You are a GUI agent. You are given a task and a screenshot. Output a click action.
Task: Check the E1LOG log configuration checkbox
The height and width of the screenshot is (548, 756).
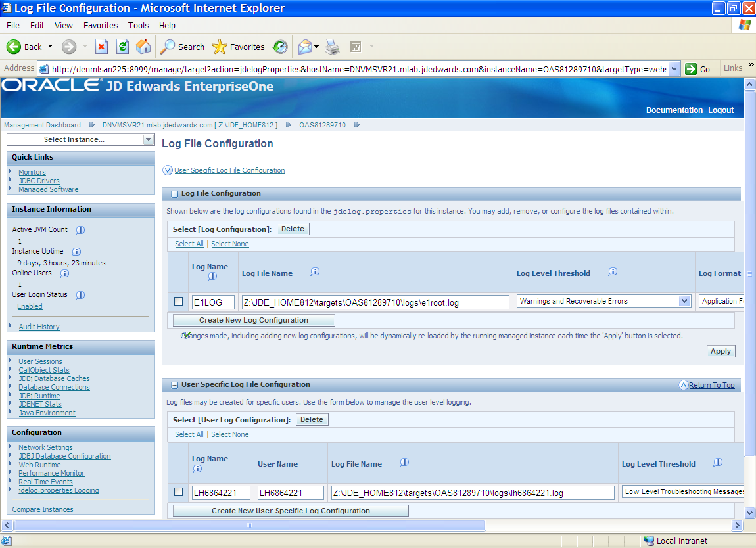(178, 301)
